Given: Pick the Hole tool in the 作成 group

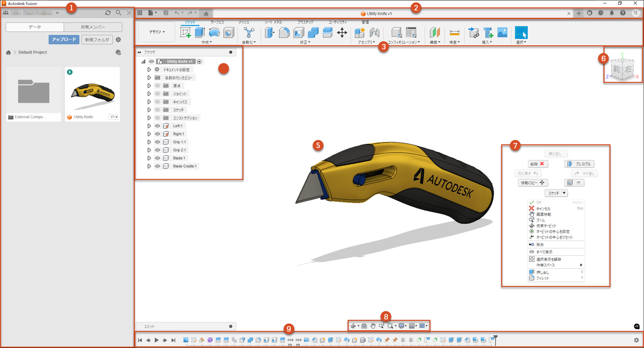Looking at the screenshot, I should tap(229, 33).
